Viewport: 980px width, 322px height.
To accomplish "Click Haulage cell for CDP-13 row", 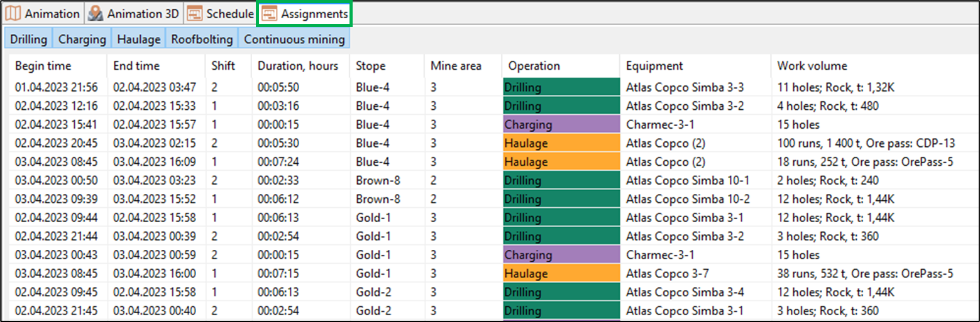I will [x=562, y=143].
